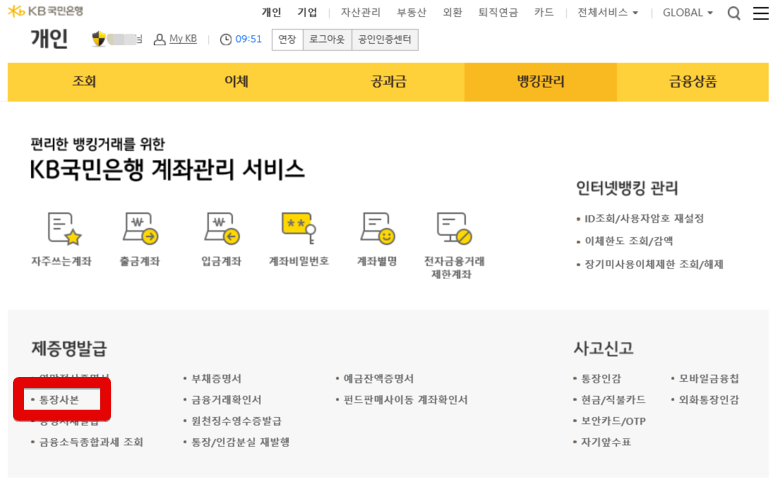Viewport: 773px width, 482px height.
Task: Open the 통장사본 link
Action: 59,400
